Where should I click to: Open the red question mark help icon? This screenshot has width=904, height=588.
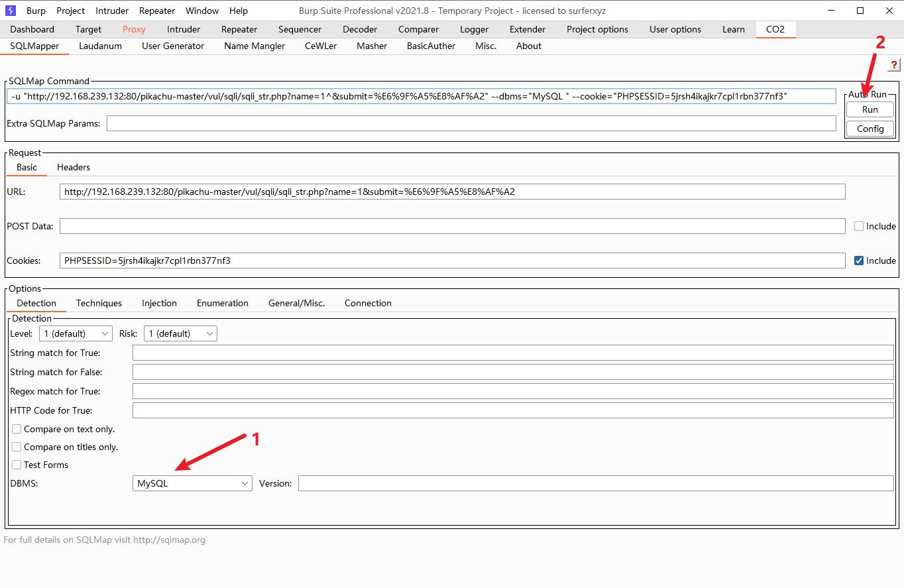895,65
